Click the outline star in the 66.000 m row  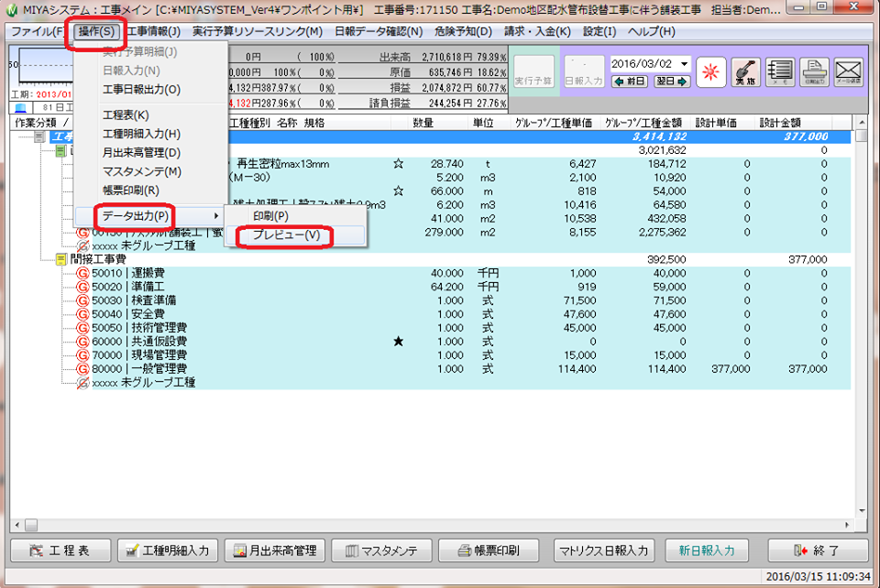(399, 191)
